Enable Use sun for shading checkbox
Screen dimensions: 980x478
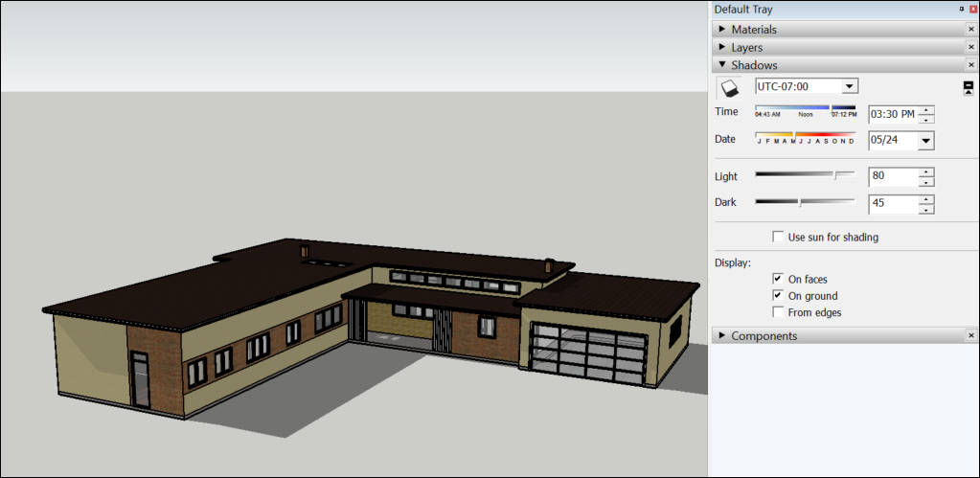(x=778, y=237)
